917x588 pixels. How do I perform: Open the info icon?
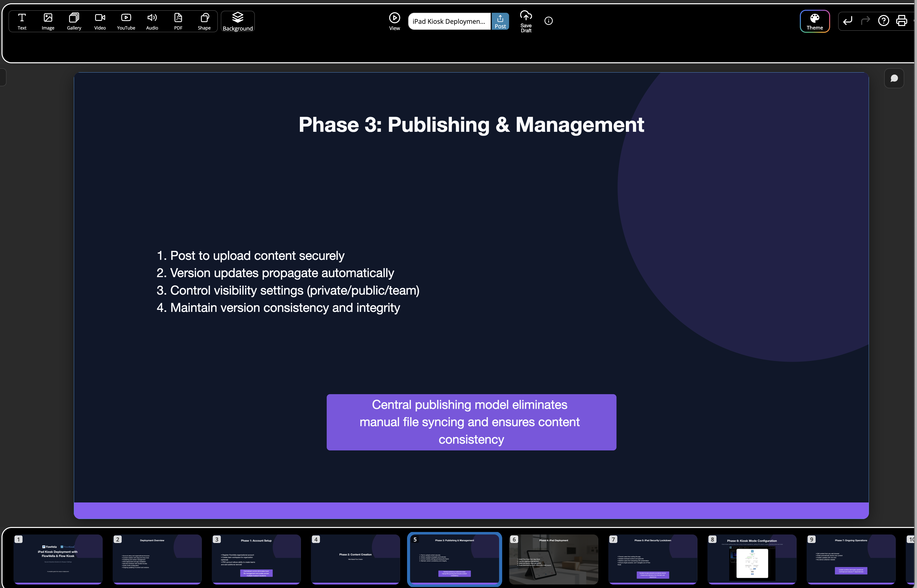(x=548, y=21)
